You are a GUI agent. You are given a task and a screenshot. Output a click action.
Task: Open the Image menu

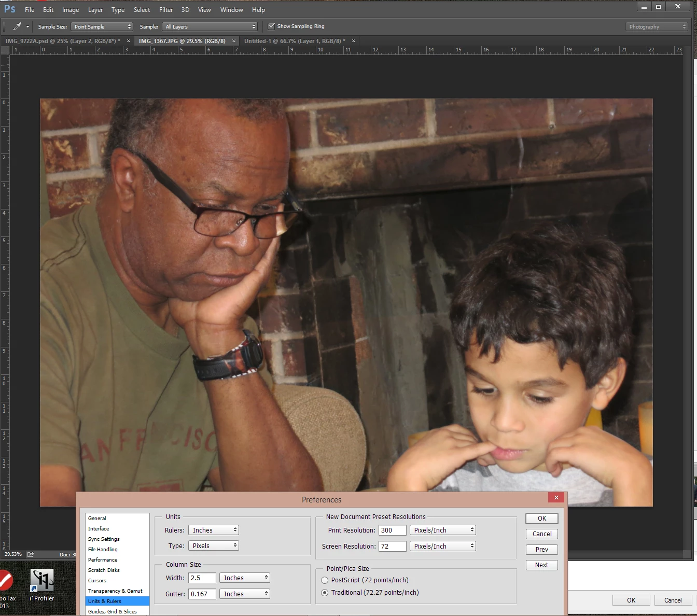pyautogui.click(x=71, y=10)
